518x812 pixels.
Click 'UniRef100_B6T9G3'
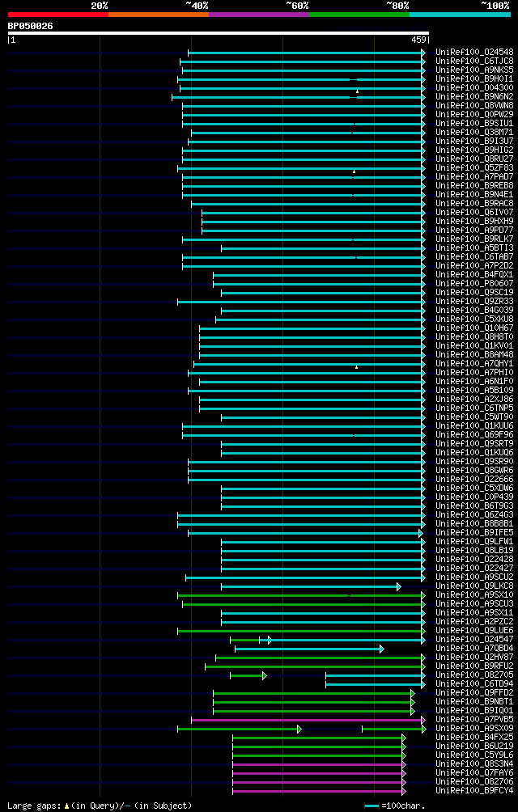[x=474, y=506]
